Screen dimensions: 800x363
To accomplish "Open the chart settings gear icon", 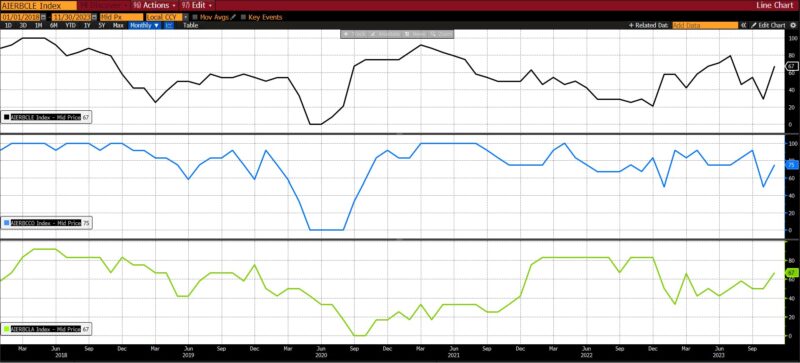I will 793,25.
